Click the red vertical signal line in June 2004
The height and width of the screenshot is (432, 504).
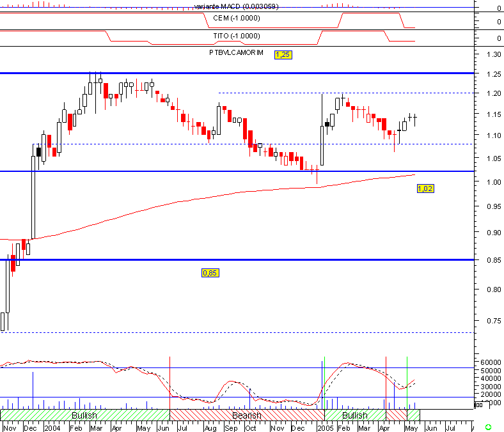coord(169,382)
